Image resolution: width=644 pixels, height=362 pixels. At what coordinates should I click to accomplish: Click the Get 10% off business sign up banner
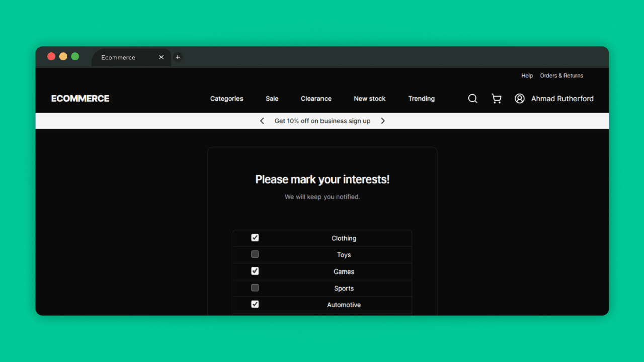coord(322,121)
